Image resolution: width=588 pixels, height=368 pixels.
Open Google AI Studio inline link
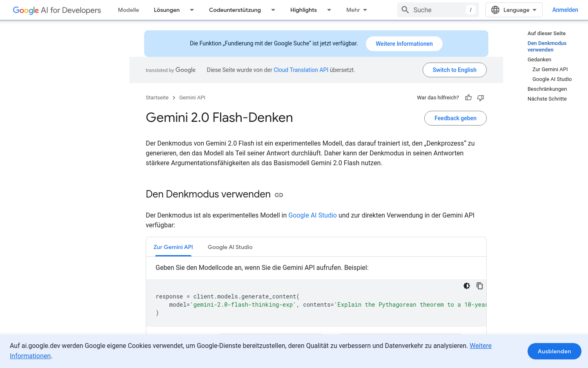click(312, 215)
